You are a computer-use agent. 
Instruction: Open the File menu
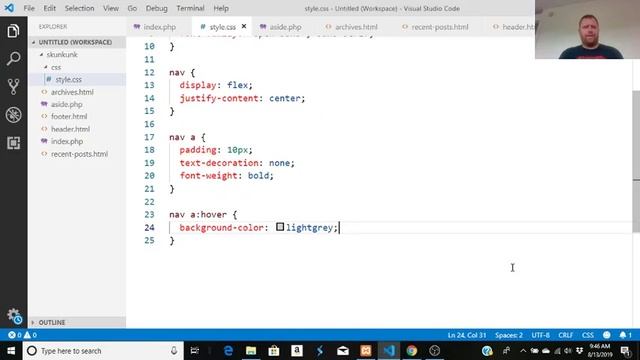[x=29, y=8]
